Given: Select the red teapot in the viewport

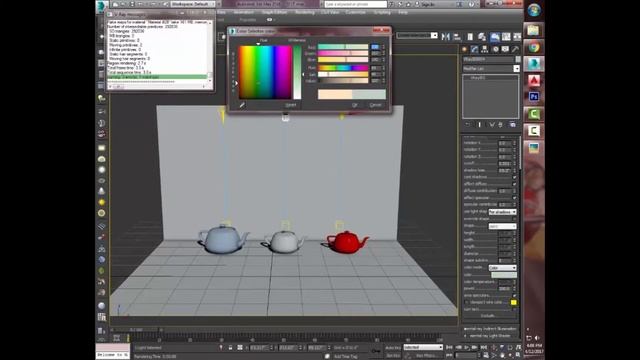Looking at the screenshot, I should point(347,242).
